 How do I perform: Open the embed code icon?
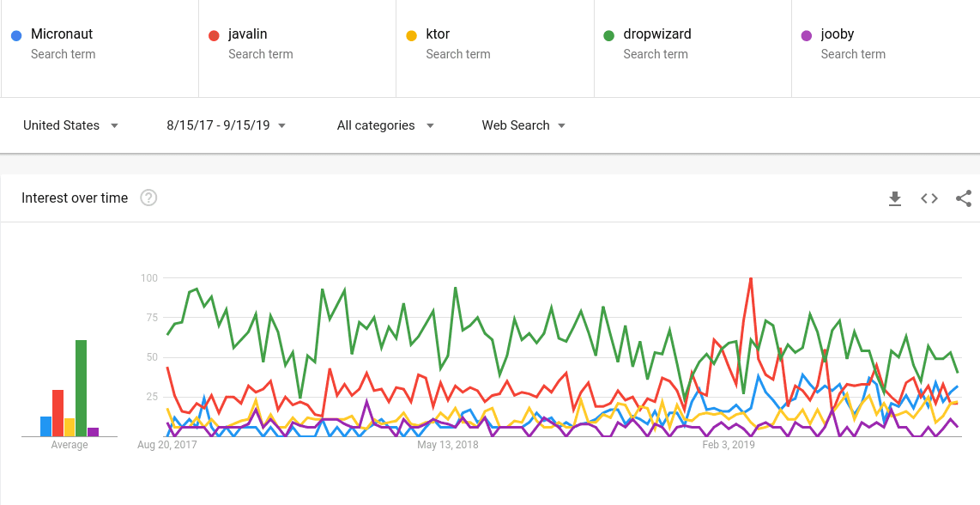pos(929,198)
